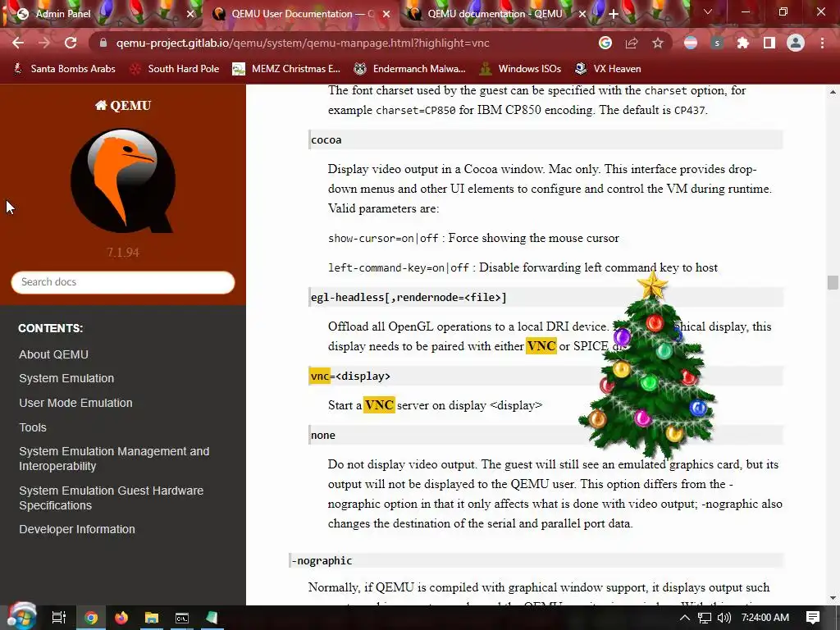This screenshot has height=630, width=840.
Task: Open Task View on the taskbar
Action: click(58, 618)
